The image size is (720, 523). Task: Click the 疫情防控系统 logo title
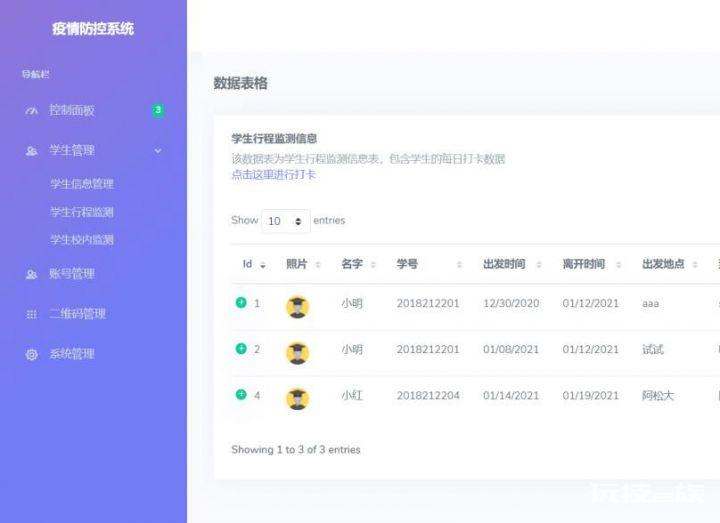pos(93,29)
